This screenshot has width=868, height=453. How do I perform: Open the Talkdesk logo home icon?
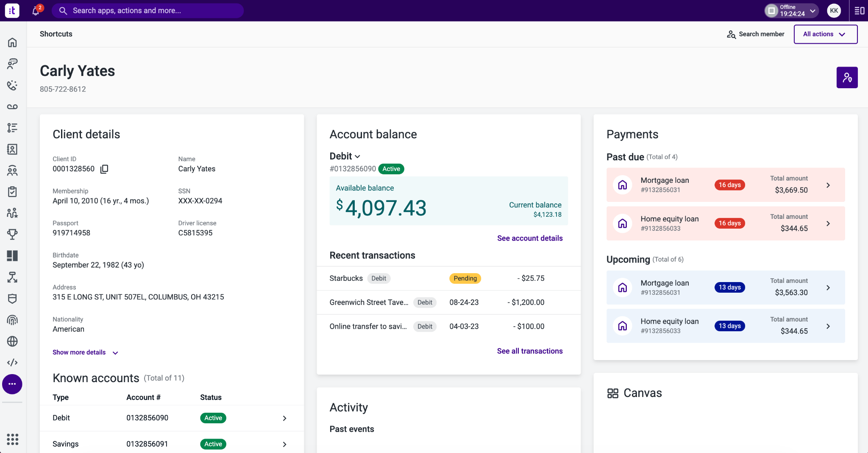[x=12, y=11]
